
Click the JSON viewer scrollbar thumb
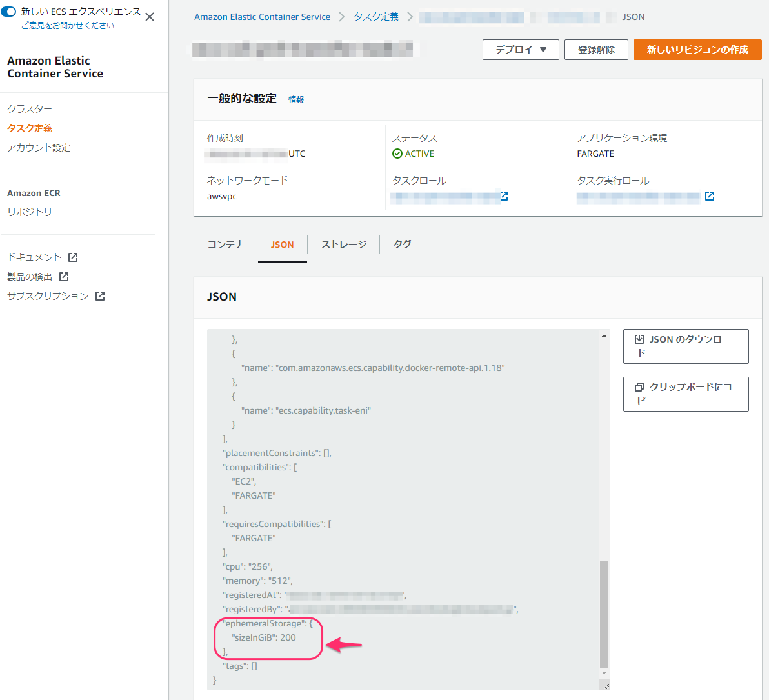(x=604, y=614)
